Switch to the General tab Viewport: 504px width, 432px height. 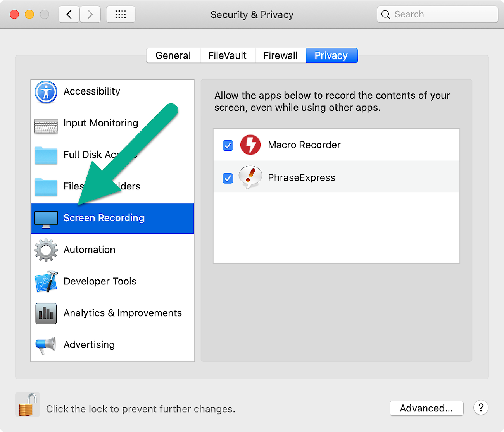pos(173,55)
